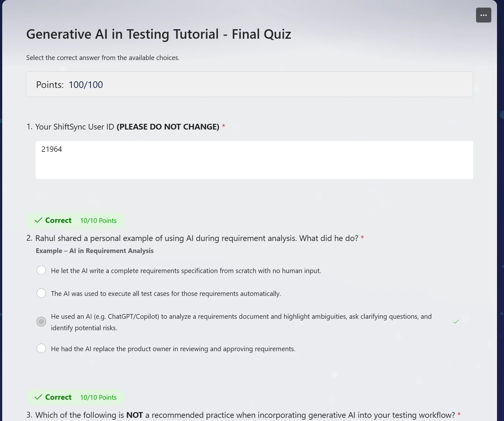Select the option about AI writing complete requirements specification

point(41,271)
